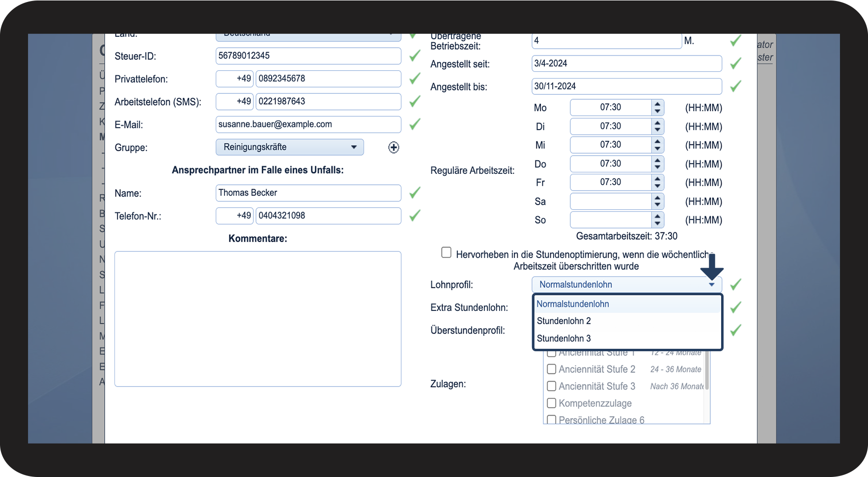Click the green checkmark beside Überstundenprofil

(x=735, y=330)
